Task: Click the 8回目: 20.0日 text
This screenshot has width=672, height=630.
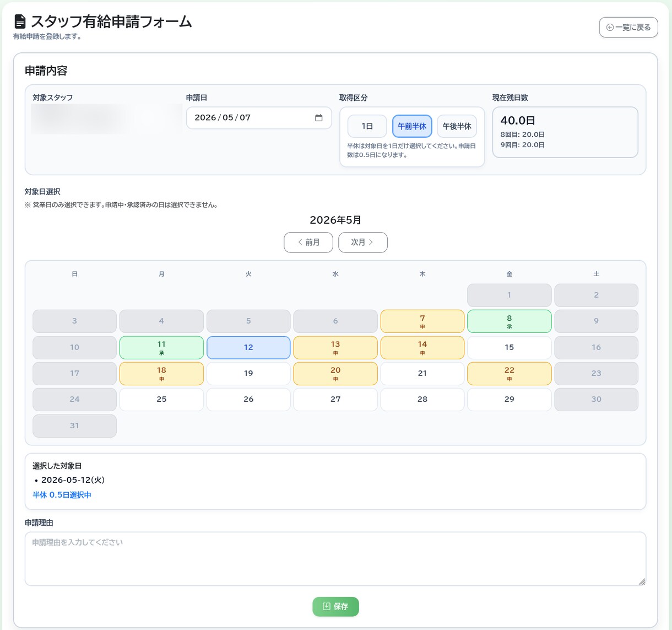Action: click(x=522, y=134)
